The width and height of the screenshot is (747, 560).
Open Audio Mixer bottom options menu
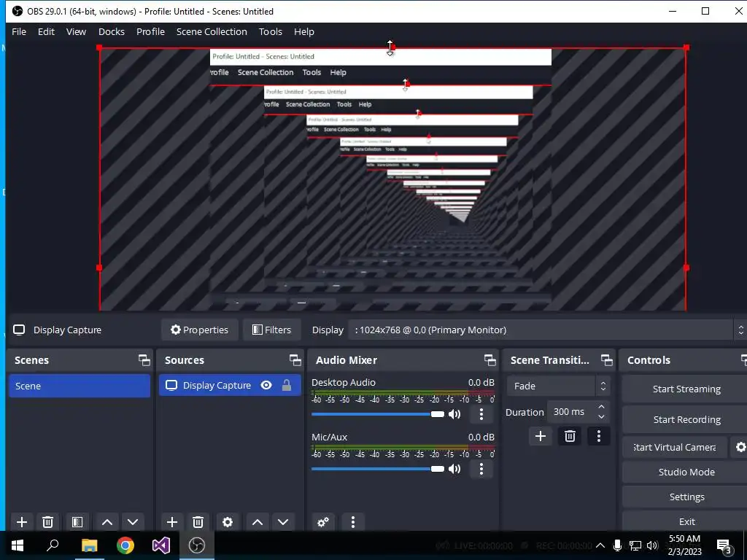[x=353, y=522]
